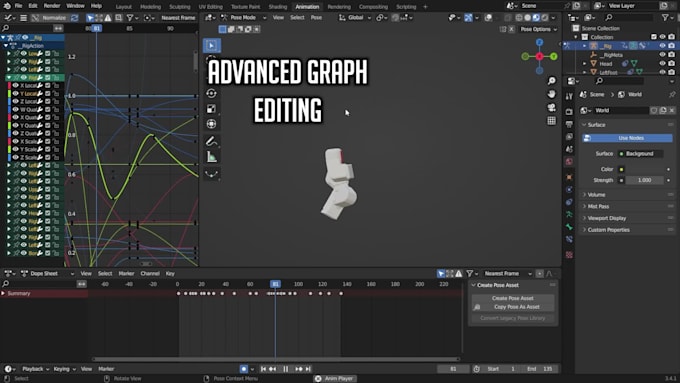The width and height of the screenshot is (680, 383).
Task: Click the world Color swatch
Action: coord(644,169)
